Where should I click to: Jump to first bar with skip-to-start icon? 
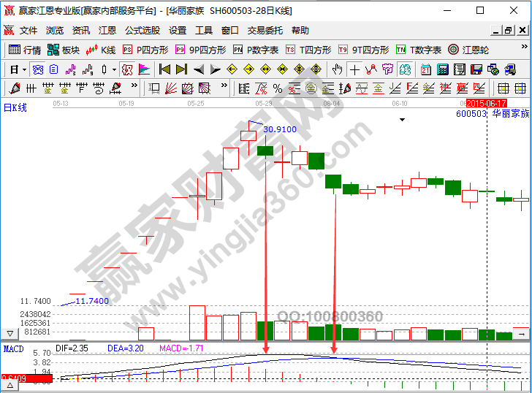[164, 69]
